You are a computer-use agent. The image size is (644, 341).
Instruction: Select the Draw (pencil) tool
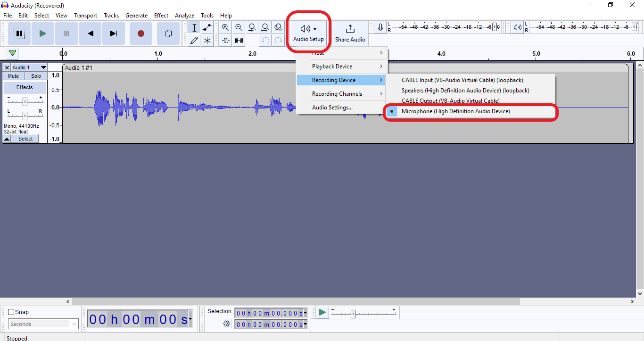pyautogui.click(x=194, y=41)
